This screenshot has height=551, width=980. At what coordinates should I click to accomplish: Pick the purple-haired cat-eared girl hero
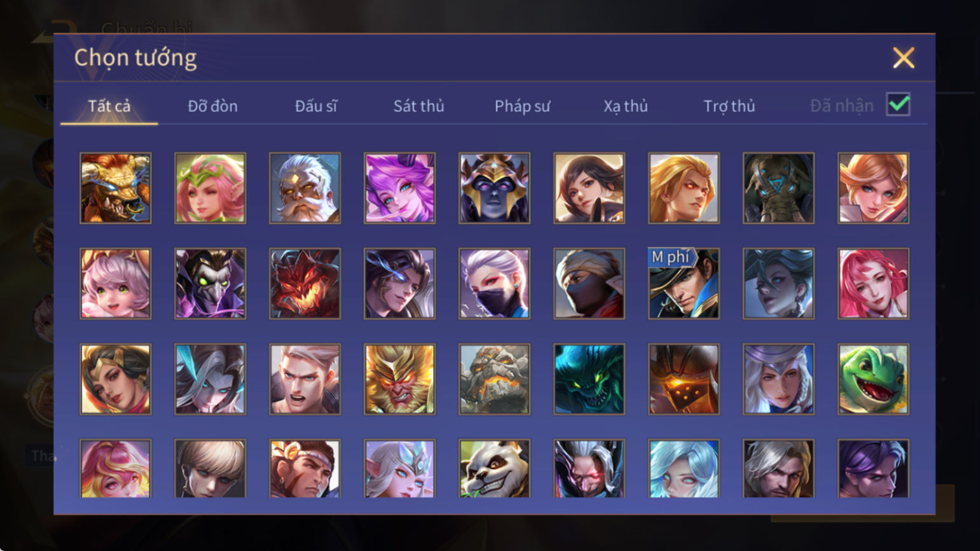(x=399, y=188)
